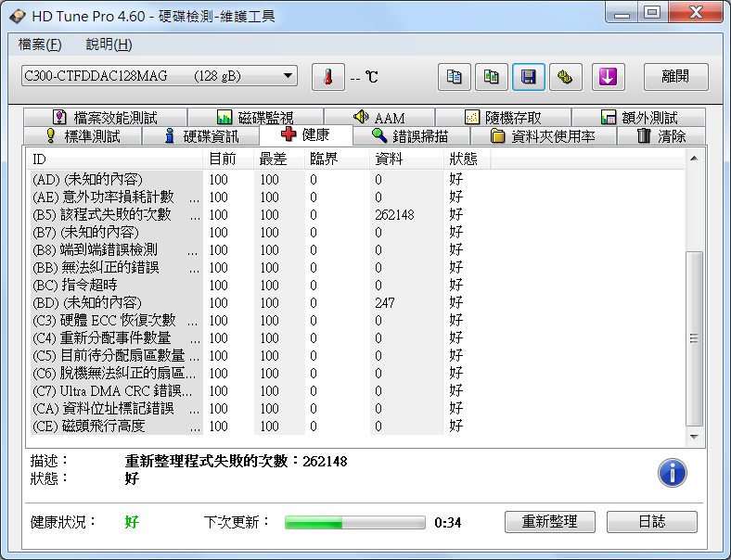The width and height of the screenshot is (731, 560).
Task: Switch to the 額外測試 tab
Action: (638, 117)
